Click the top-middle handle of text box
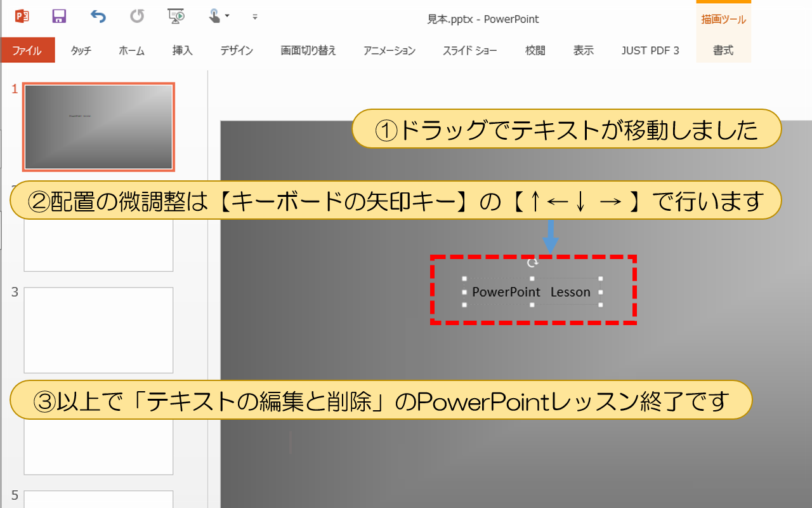The height and width of the screenshot is (508, 812). (532, 279)
